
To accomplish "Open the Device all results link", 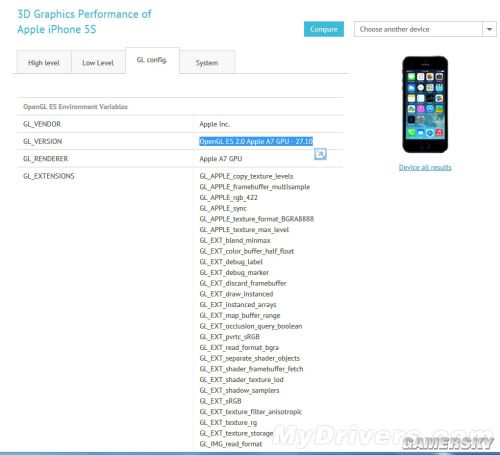I will coord(425,167).
